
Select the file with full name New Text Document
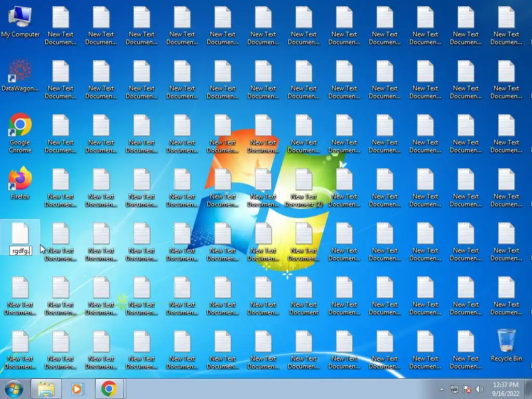coord(303,296)
